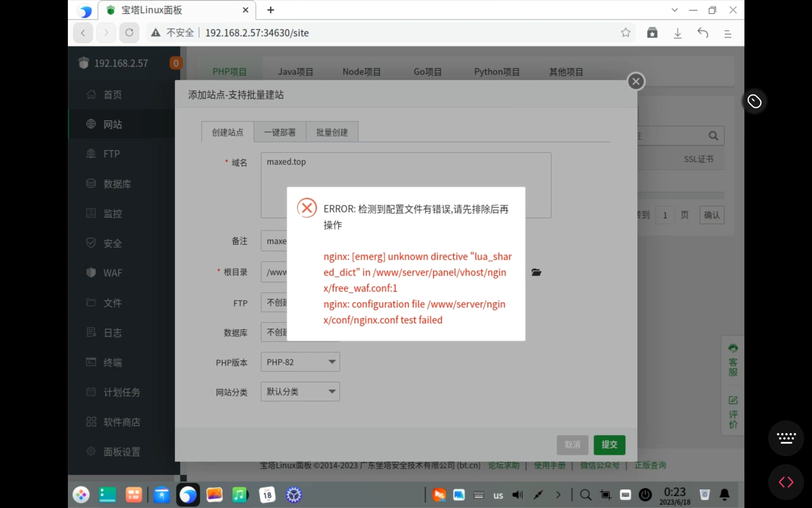This screenshot has height=508, width=812.
Task: Select Go项目 tab
Action: (428, 71)
